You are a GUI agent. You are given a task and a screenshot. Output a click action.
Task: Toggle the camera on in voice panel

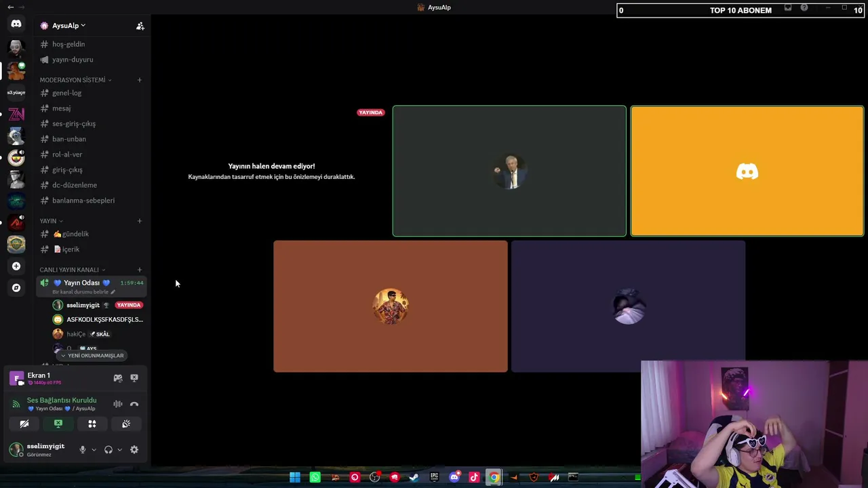click(24, 424)
